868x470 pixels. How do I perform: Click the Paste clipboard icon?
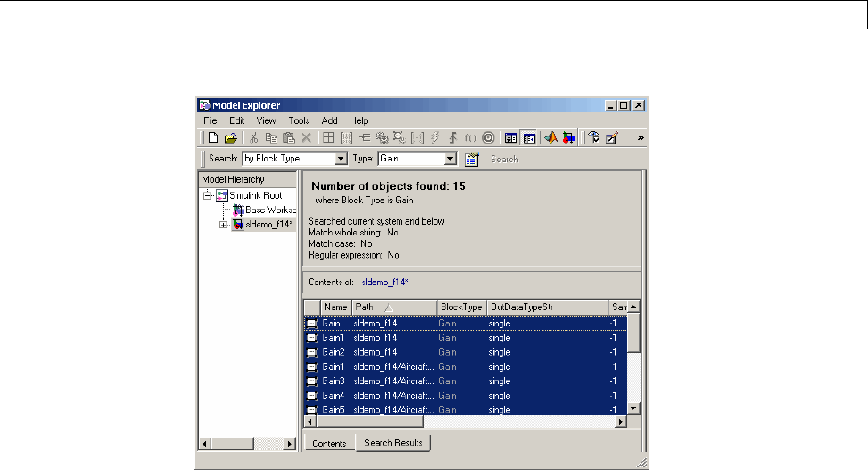pyautogui.click(x=288, y=138)
